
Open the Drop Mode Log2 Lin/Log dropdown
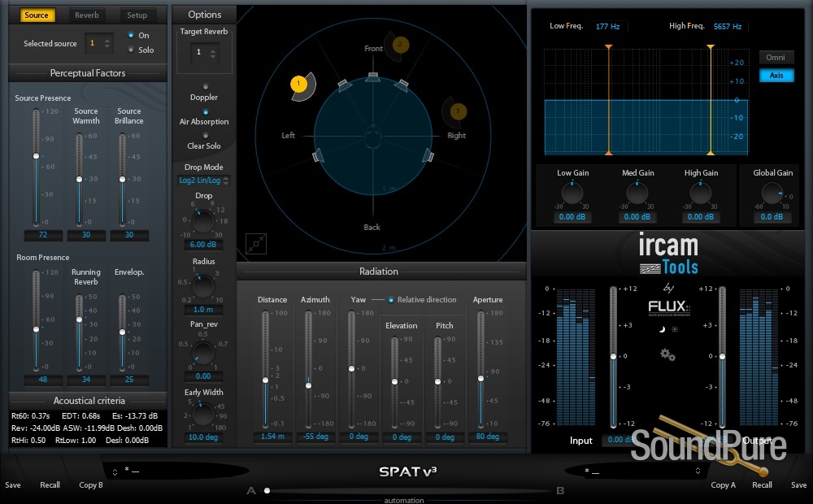[x=204, y=180]
